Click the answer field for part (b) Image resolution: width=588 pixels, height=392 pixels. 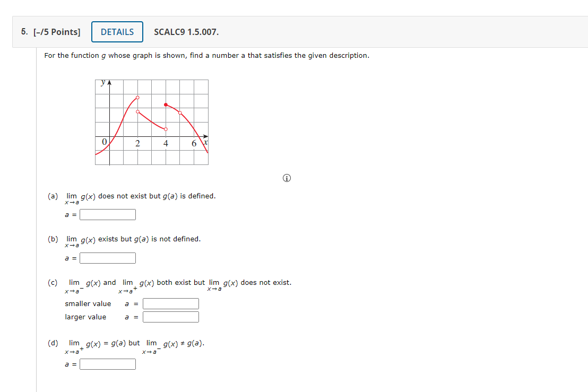click(107, 258)
